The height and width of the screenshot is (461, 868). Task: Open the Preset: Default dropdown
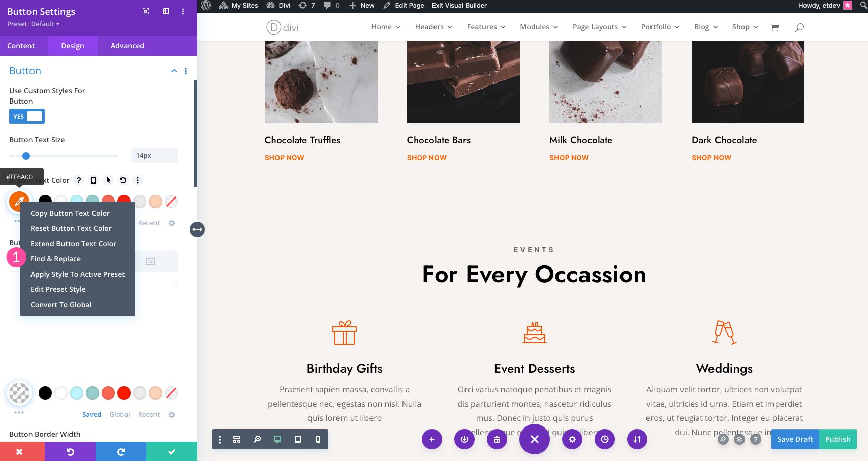33,24
